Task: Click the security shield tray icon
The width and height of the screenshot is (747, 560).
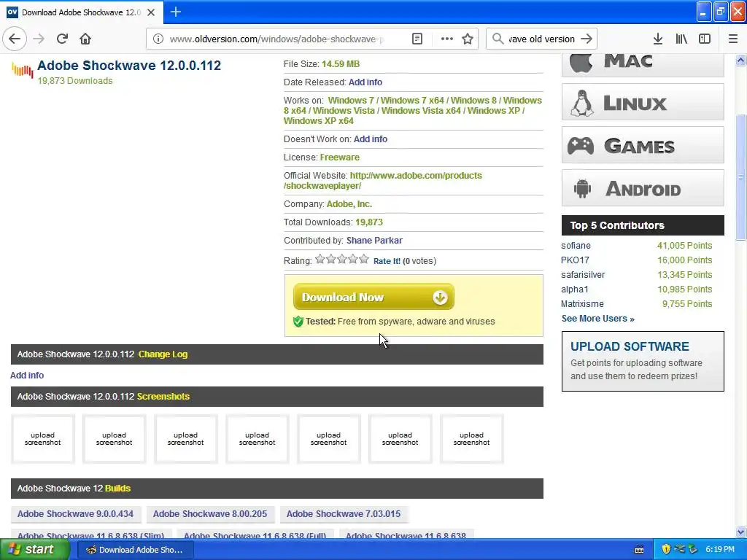Action: 666,550
